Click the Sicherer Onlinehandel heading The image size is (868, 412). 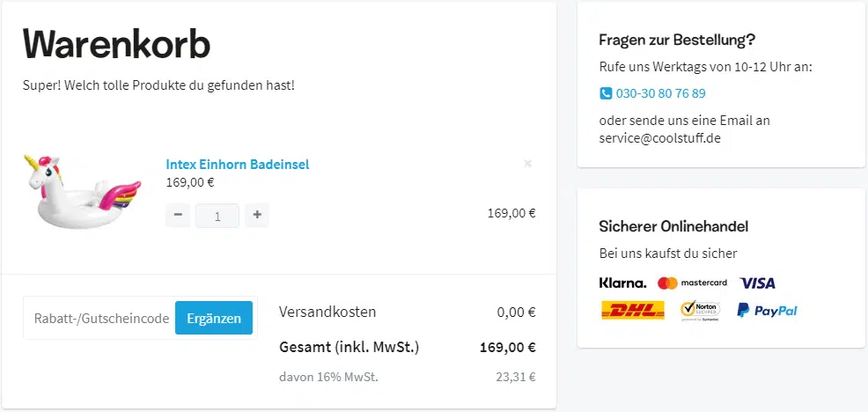pyautogui.click(x=673, y=226)
